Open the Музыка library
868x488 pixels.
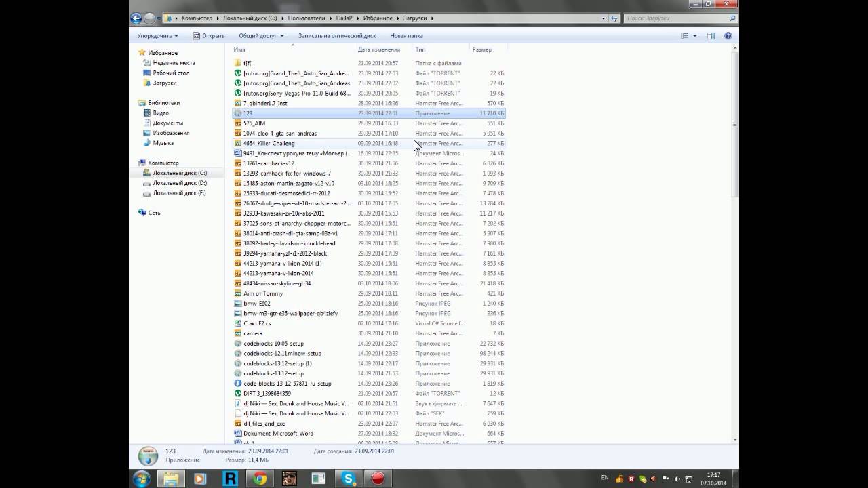[163, 143]
